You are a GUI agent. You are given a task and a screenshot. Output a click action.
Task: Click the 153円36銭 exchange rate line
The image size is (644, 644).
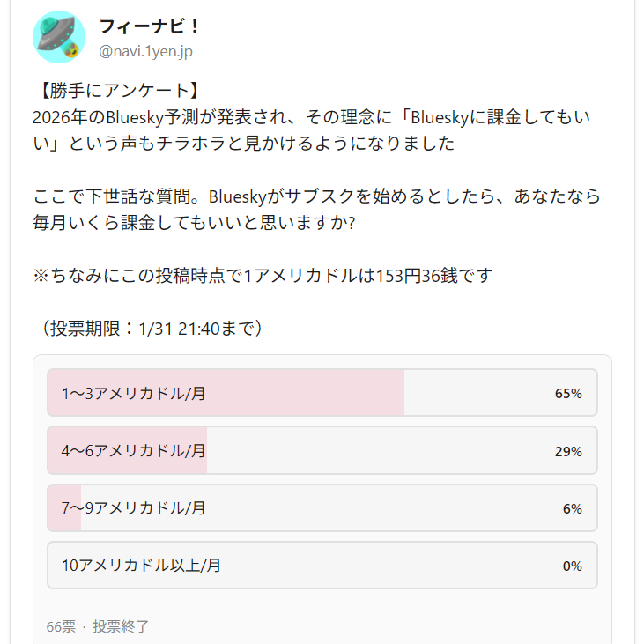click(x=262, y=275)
